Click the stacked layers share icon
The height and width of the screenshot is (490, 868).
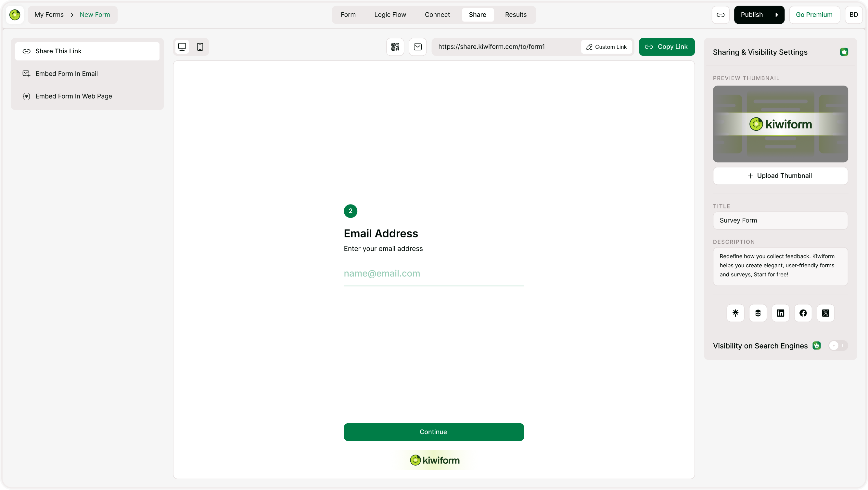pyautogui.click(x=758, y=313)
